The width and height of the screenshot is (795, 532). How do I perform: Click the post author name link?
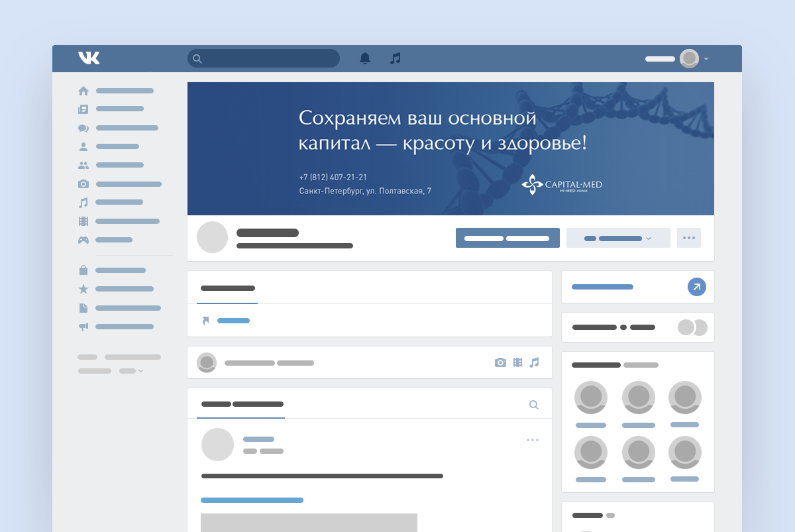click(258, 439)
